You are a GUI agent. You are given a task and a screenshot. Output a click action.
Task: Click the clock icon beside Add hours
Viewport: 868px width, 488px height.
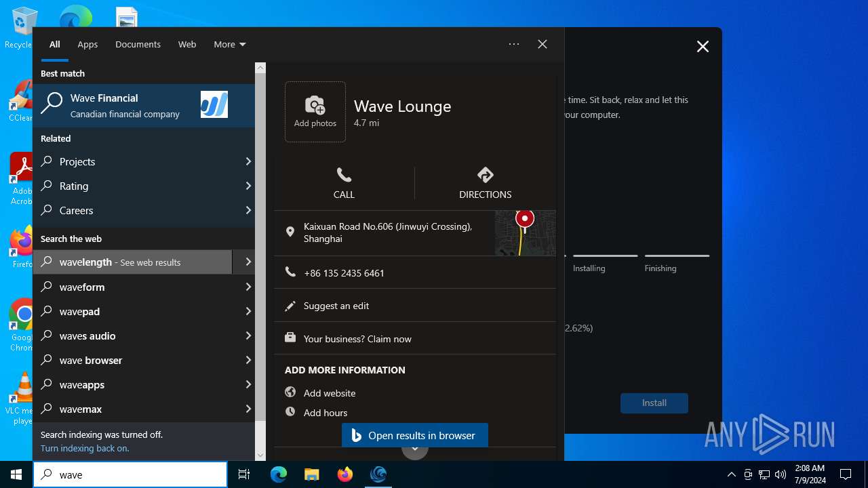pos(290,411)
